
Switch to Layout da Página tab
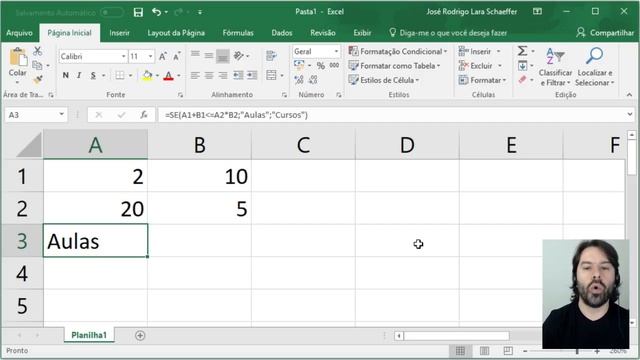click(176, 33)
